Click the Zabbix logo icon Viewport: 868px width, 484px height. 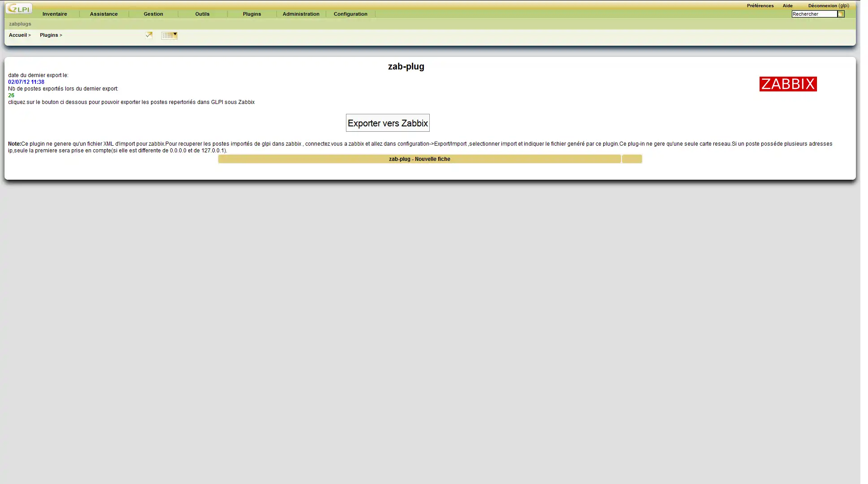pos(788,83)
